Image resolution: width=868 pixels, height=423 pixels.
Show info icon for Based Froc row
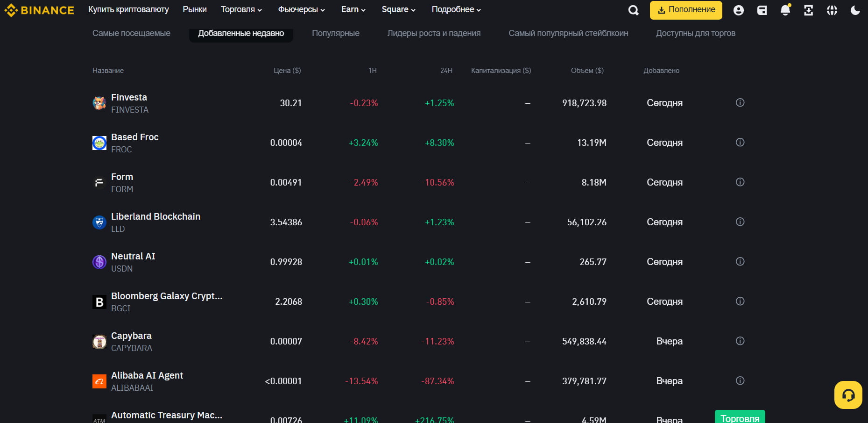point(740,143)
